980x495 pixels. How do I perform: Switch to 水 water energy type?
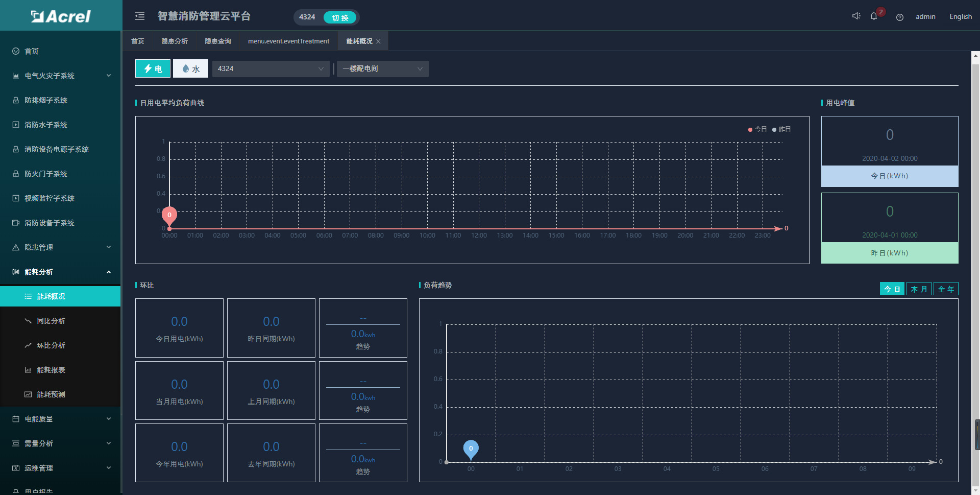click(x=190, y=68)
